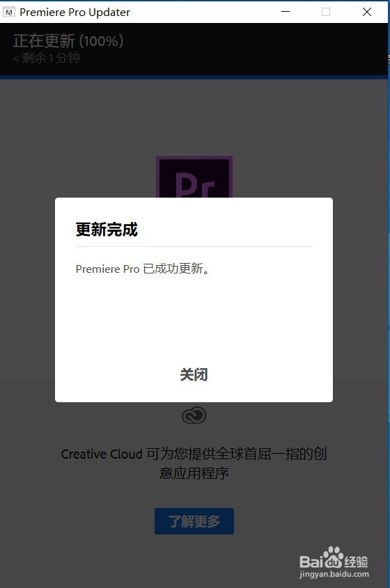Click the 正在更新 (100%) status text

68,41
